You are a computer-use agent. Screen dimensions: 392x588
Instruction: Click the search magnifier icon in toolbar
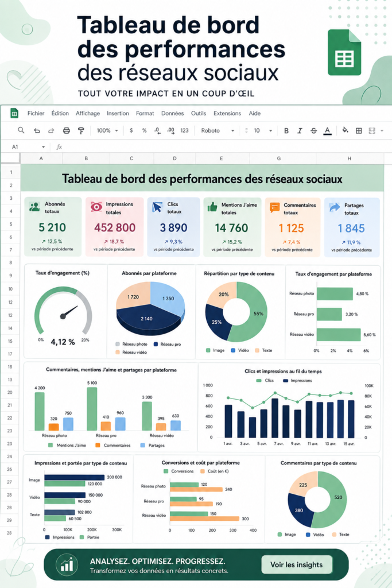click(x=21, y=130)
